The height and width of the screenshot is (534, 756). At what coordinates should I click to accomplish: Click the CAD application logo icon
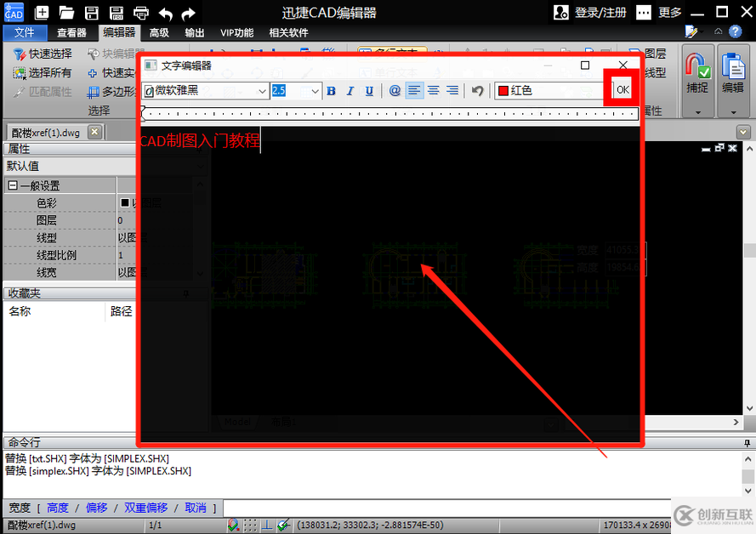pyautogui.click(x=14, y=13)
